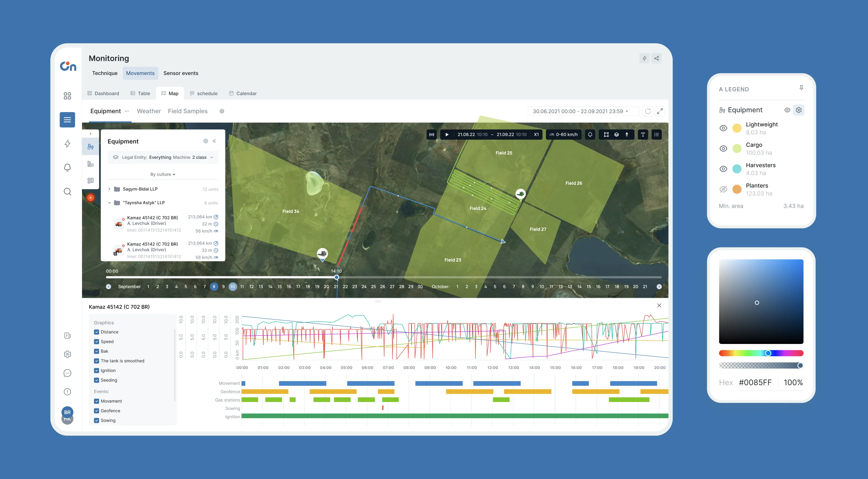This screenshot has width=868, height=479.
Task: Open the By culture grouping dropdown
Action: 163,174
